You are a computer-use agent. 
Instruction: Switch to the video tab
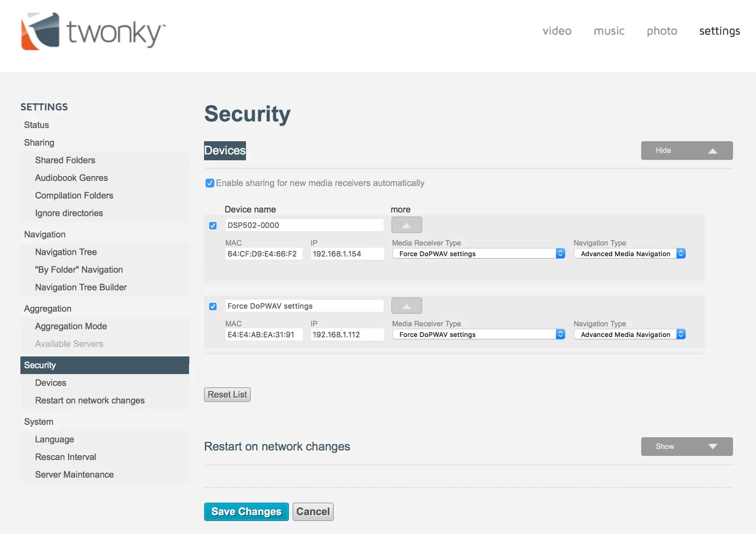[557, 31]
